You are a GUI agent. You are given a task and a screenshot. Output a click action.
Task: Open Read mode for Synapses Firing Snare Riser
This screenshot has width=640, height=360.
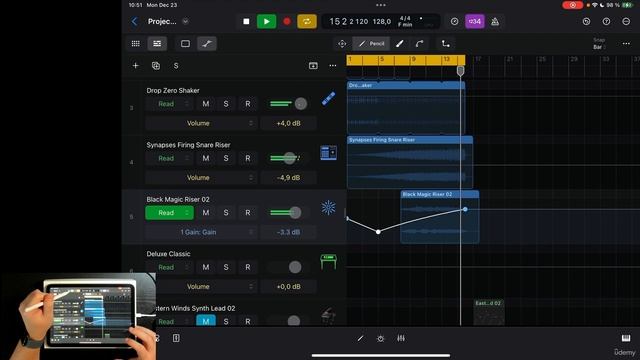pos(169,158)
